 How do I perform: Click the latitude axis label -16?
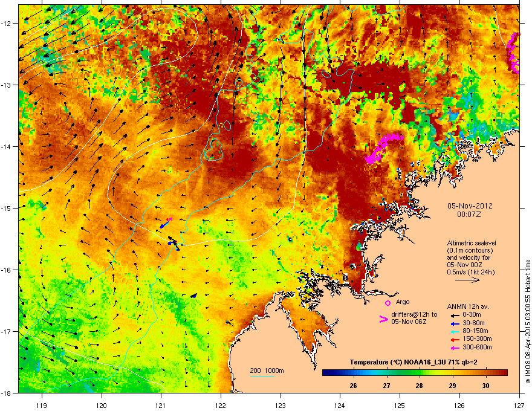pos(6,270)
